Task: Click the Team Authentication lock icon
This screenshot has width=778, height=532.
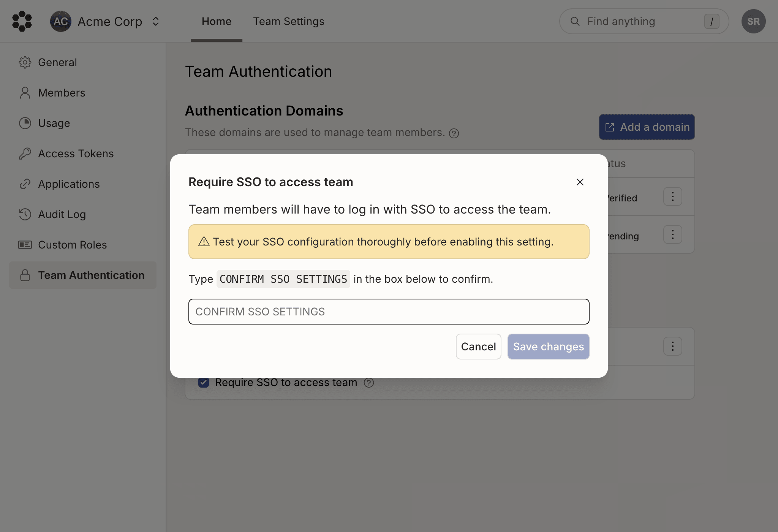Action: coord(25,275)
